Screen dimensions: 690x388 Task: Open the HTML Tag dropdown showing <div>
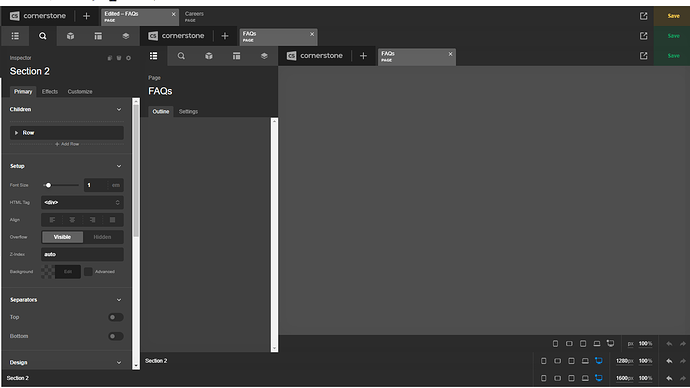(82, 203)
